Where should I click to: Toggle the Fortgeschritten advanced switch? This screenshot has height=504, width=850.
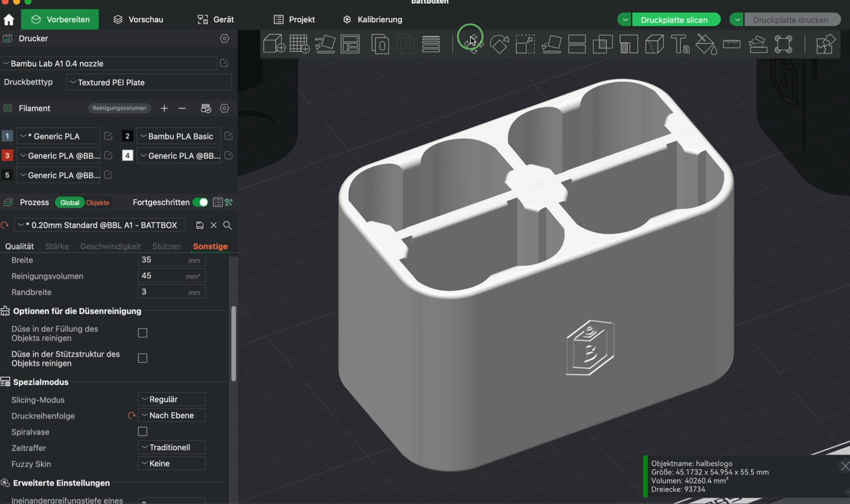pos(200,203)
